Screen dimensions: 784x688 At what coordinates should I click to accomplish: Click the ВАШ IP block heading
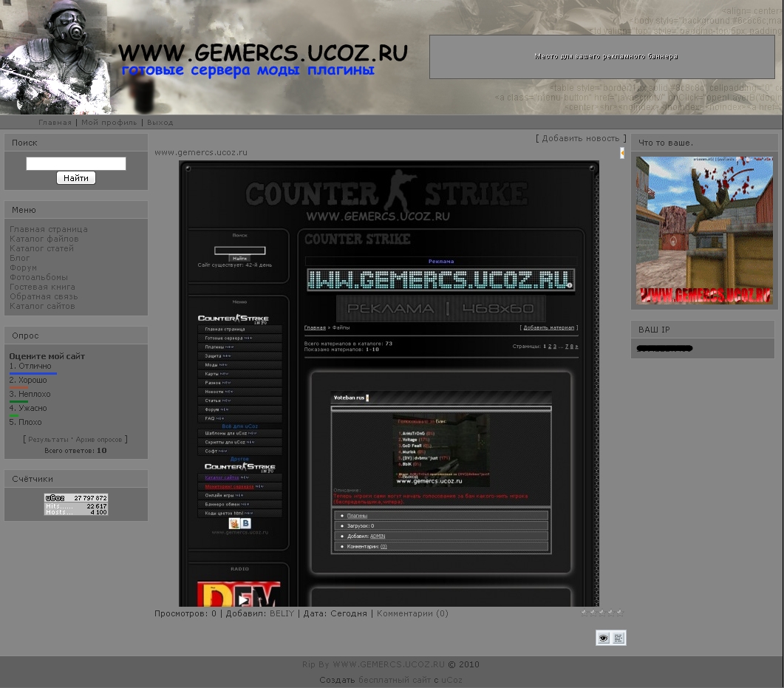coord(654,330)
